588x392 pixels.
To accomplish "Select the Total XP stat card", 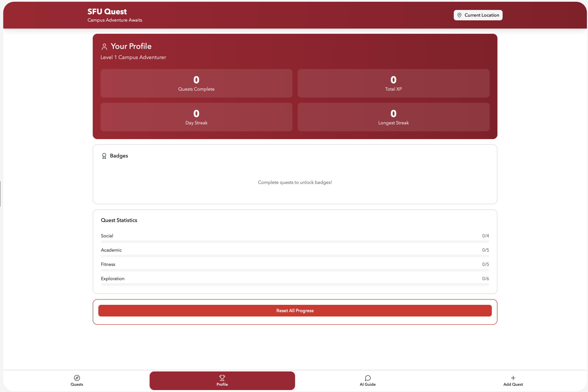I will tap(393, 83).
